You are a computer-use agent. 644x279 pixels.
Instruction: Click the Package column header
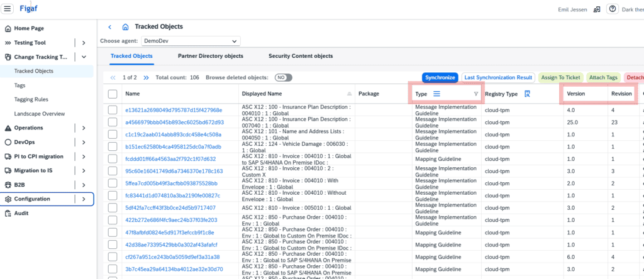369,94
